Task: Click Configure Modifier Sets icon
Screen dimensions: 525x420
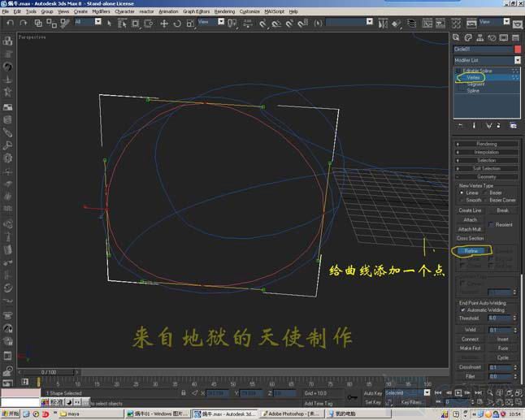Action: coord(513,125)
